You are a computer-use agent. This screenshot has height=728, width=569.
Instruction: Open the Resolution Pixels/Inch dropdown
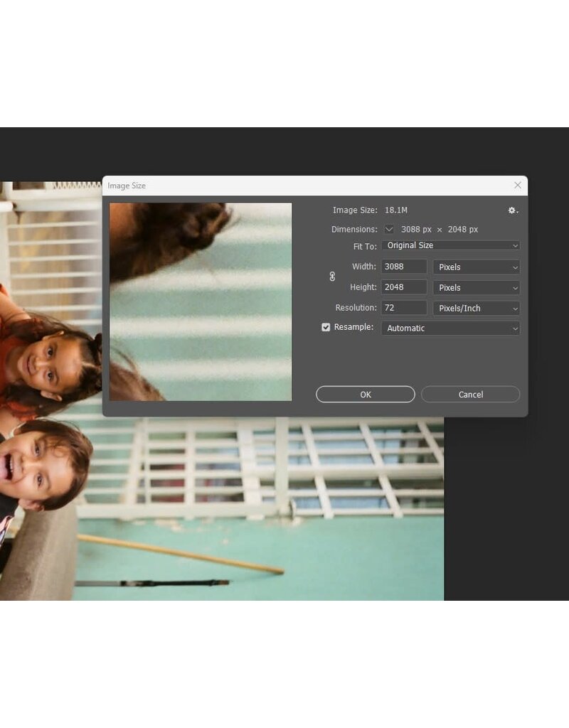tap(476, 309)
